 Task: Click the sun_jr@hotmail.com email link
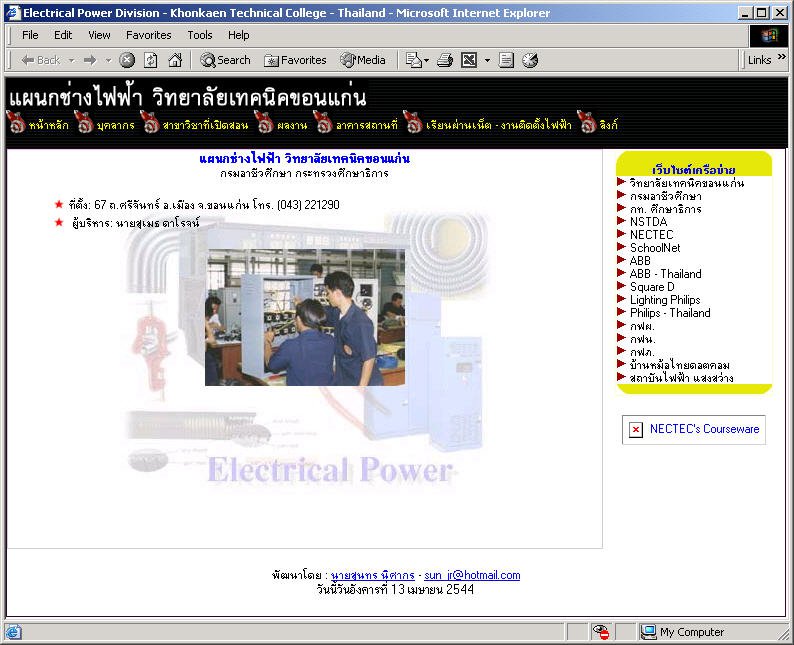(472, 576)
